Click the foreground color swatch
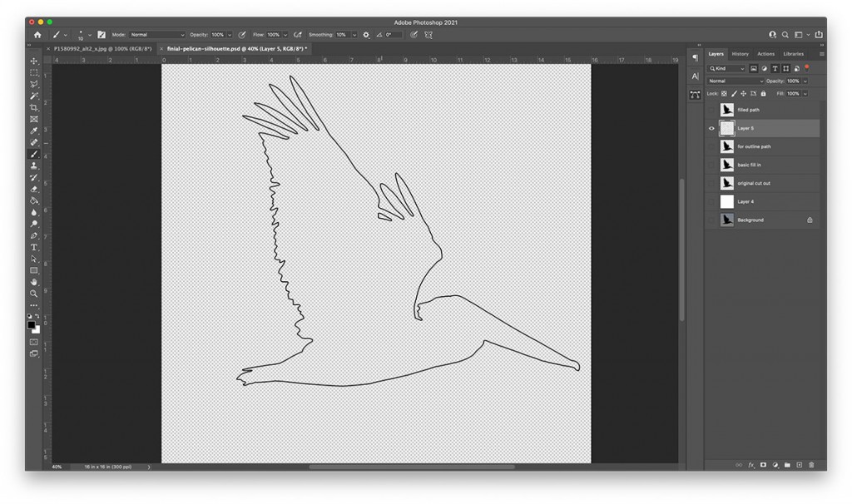Viewport: 852px width, 504px height. pyautogui.click(x=32, y=323)
